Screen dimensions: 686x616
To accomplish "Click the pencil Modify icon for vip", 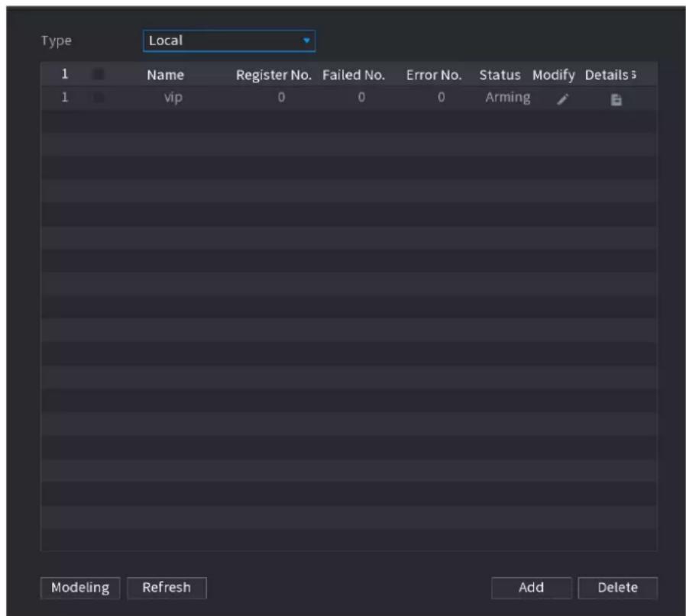I will click(x=562, y=100).
